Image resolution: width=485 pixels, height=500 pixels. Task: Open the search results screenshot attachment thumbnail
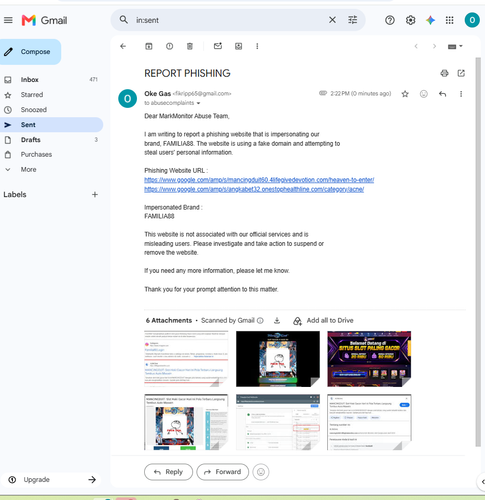[186, 359]
